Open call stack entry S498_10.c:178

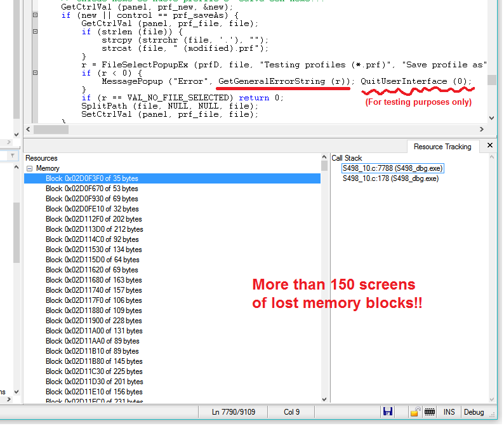coord(392,180)
